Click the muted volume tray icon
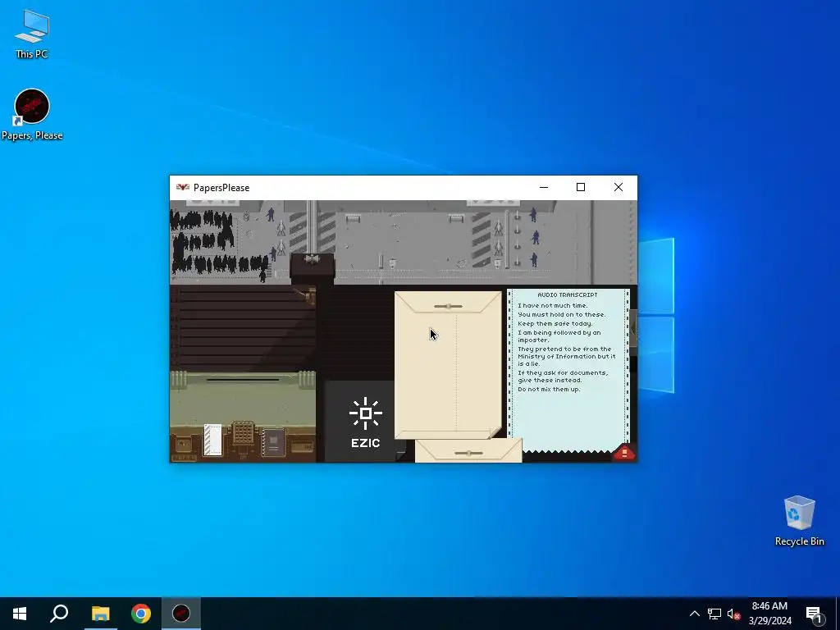Screen dimensions: 840x630 (734, 614)
